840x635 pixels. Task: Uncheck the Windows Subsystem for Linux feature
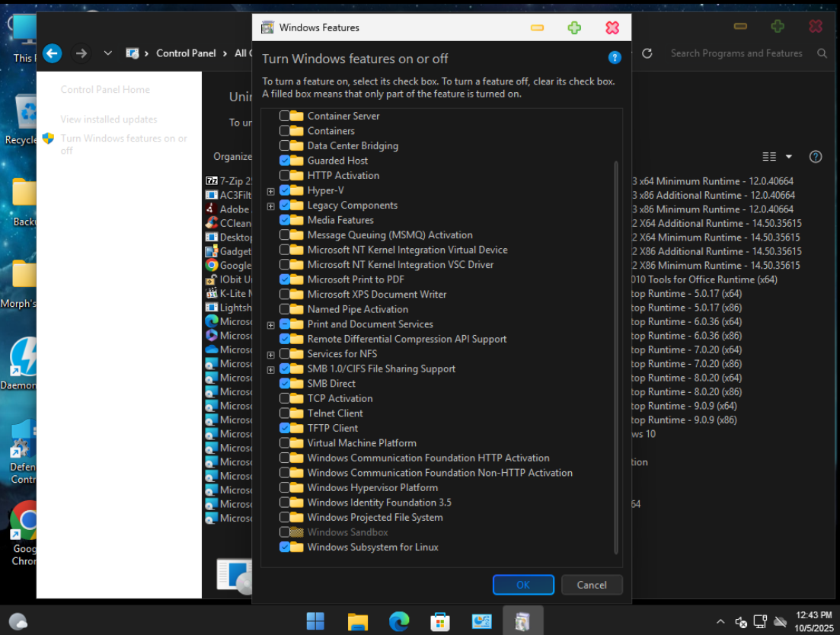(285, 547)
